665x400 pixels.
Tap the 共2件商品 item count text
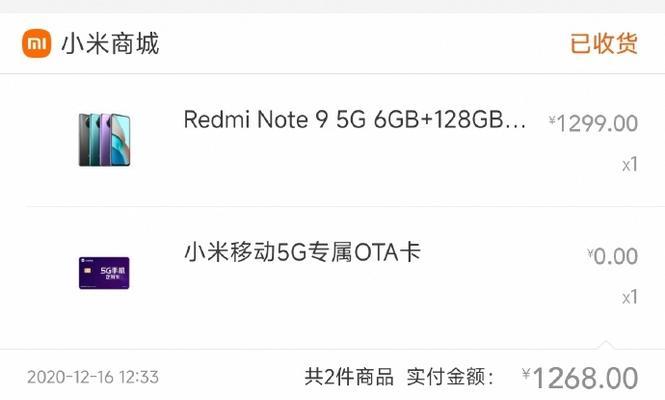click(x=349, y=377)
